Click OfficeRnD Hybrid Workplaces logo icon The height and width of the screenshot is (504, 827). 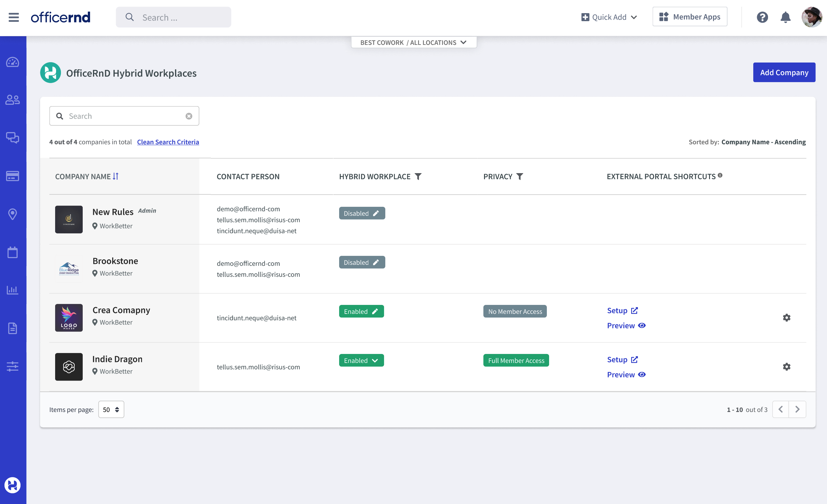[x=50, y=72]
